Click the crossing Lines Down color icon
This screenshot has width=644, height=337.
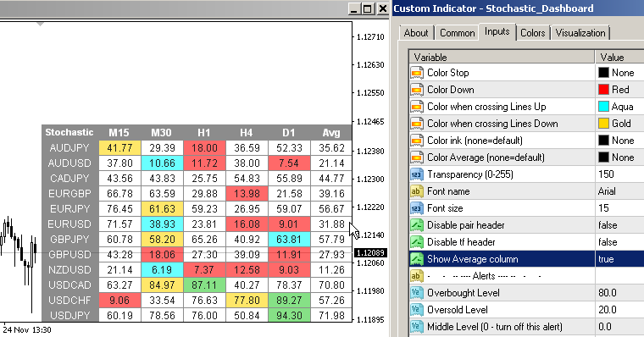(x=416, y=124)
